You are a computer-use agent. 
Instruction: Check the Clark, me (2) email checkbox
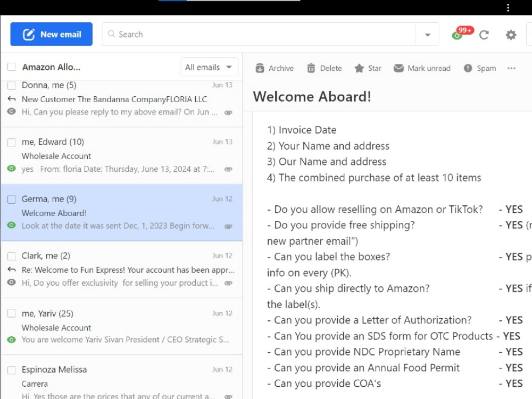tap(12, 256)
